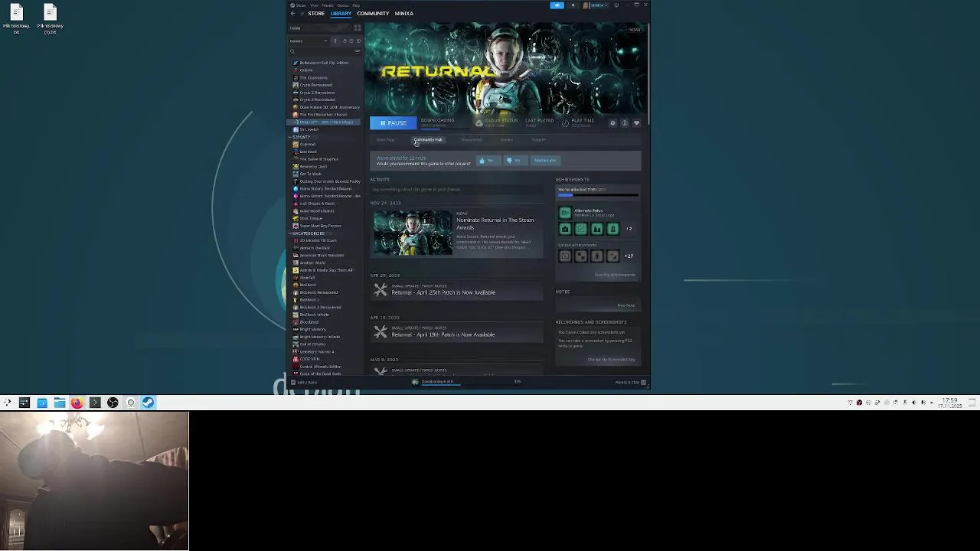Image resolution: width=980 pixels, height=551 pixels.
Task: Open game settings gear icon
Action: pos(612,123)
